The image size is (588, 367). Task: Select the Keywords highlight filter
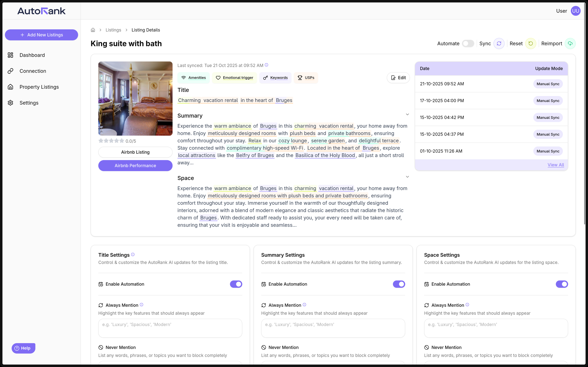pyautogui.click(x=275, y=77)
